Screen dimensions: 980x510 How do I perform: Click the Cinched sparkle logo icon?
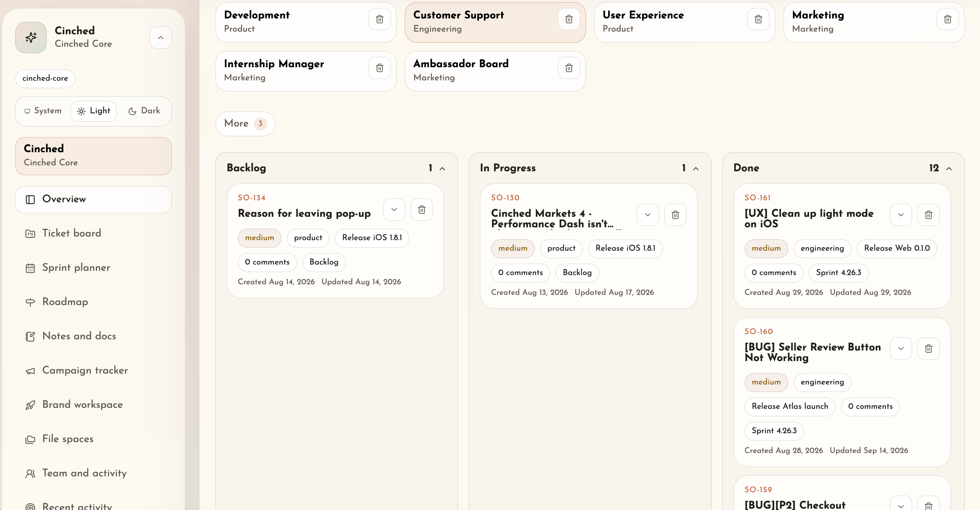click(x=31, y=37)
